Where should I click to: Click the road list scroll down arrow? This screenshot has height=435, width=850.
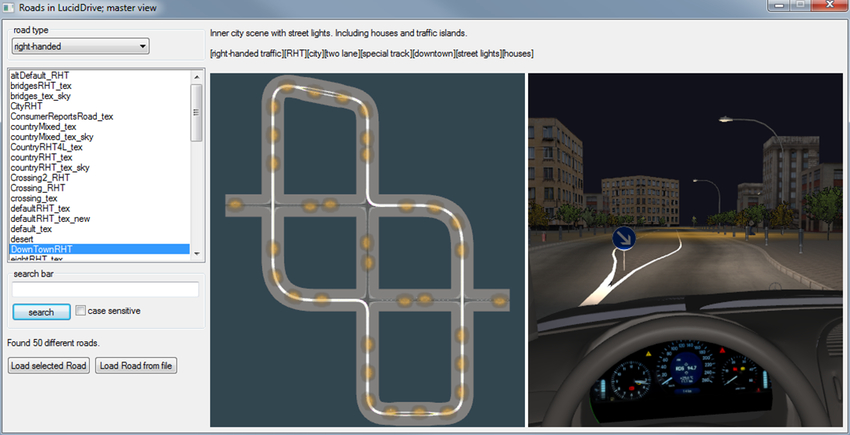pyautogui.click(x=197, y=254)
